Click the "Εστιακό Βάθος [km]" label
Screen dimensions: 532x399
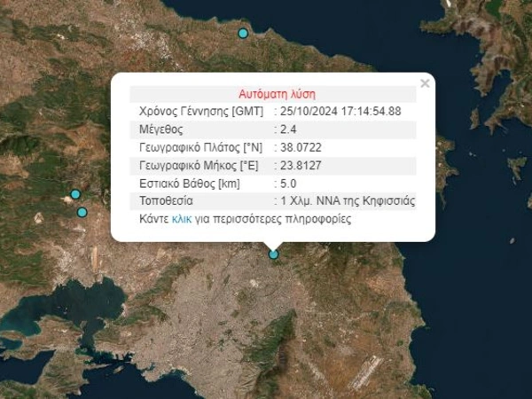pos(189,183)
